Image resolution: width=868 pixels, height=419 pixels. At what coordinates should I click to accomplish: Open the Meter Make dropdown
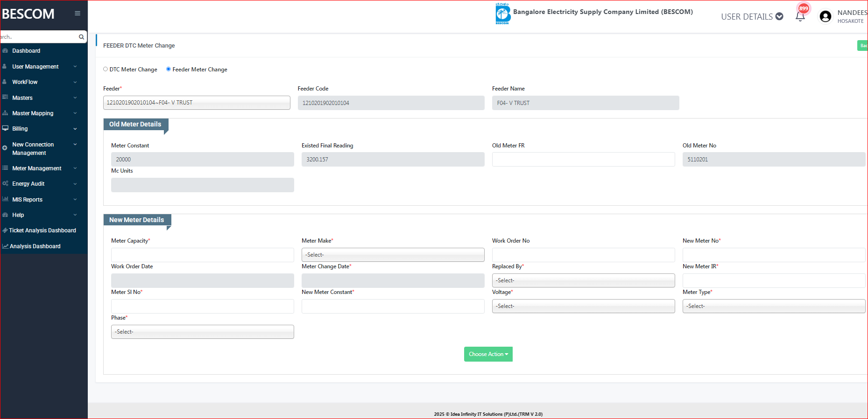click(393, 255)
